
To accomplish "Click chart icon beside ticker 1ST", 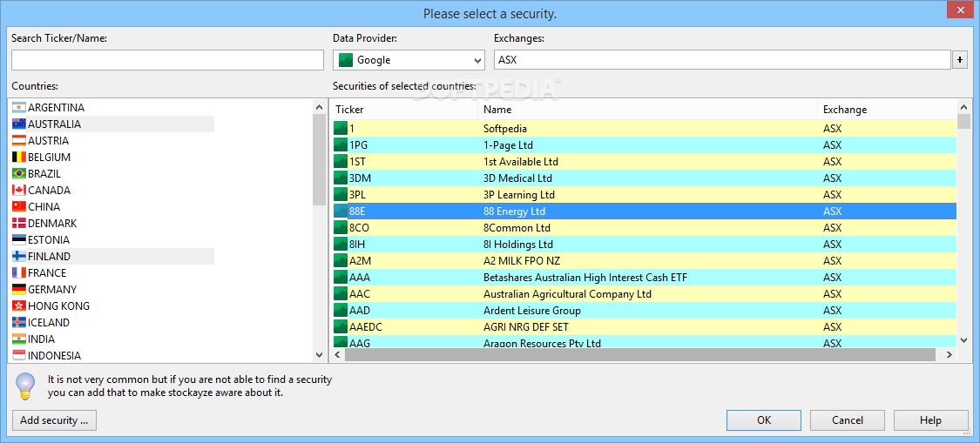I will 340,162.
